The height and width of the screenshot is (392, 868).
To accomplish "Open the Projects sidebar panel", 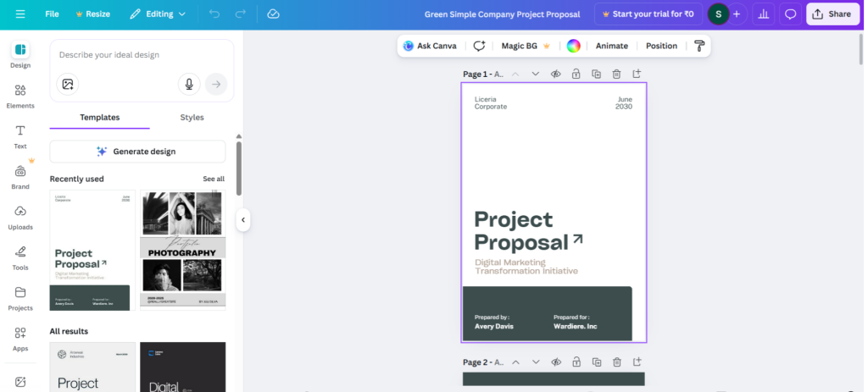I will 20,299.
